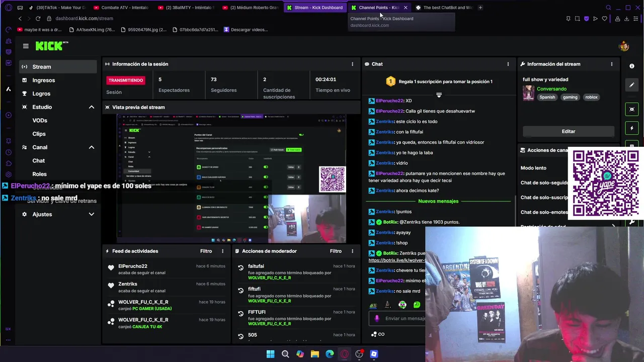644x362 pixels.
Task: Open VODs under Estudio
Action: pyautogui.click(x=40, y=121)
